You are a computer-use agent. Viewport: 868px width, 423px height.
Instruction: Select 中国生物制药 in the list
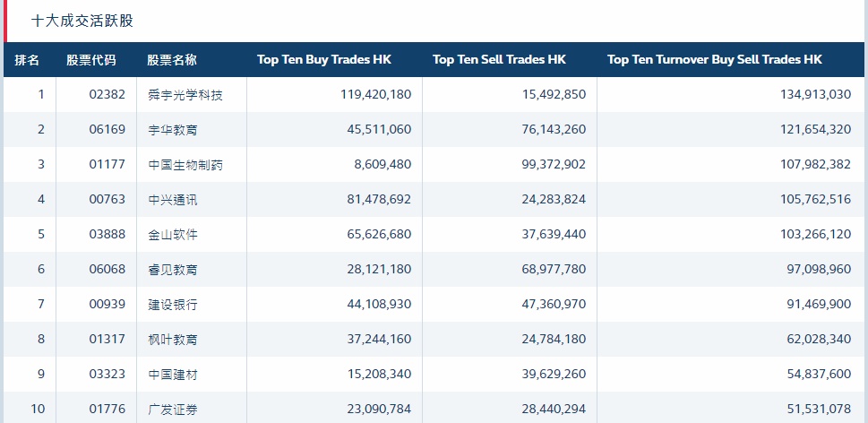(x=185, y=165)
